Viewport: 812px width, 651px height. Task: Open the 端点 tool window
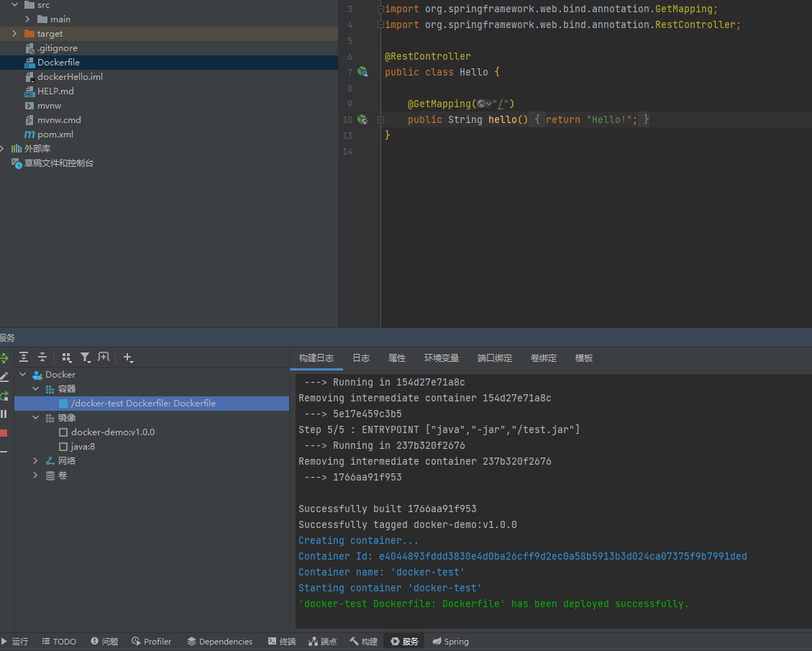(322, 641)
